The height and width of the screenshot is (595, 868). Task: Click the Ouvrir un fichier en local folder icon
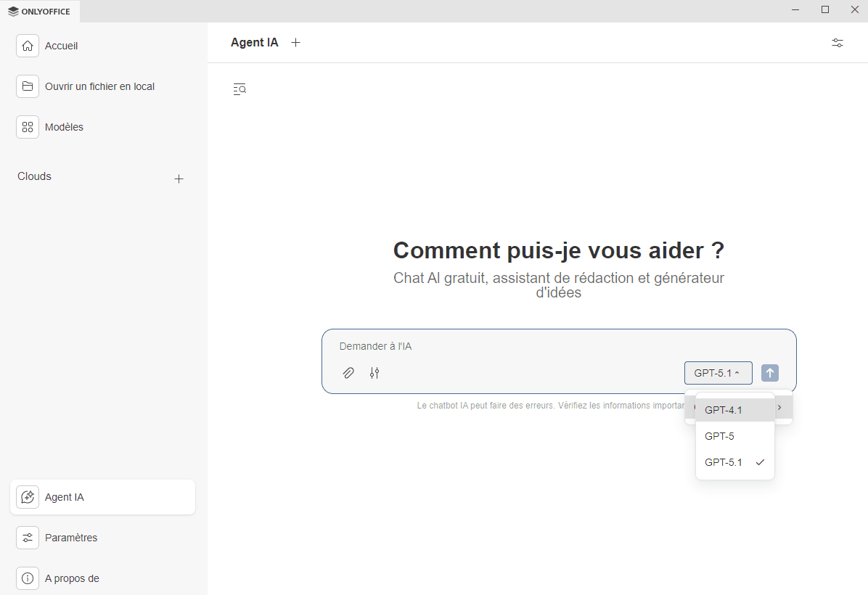[28, 86]
